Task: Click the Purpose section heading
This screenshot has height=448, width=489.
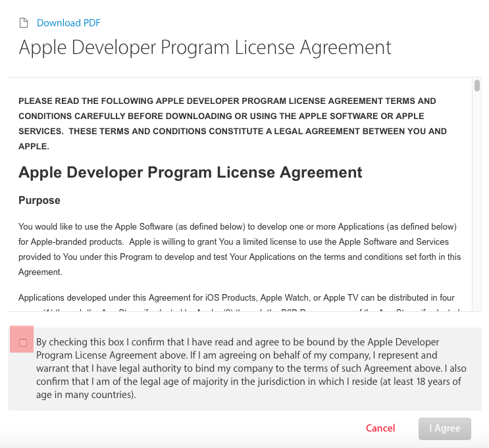Action: click(x=39, y=200)
